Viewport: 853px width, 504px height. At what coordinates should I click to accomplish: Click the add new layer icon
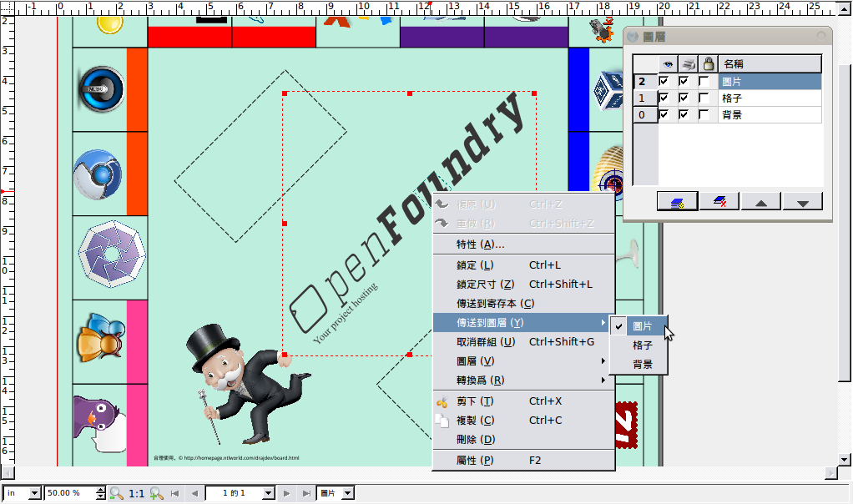click(677, 202)
